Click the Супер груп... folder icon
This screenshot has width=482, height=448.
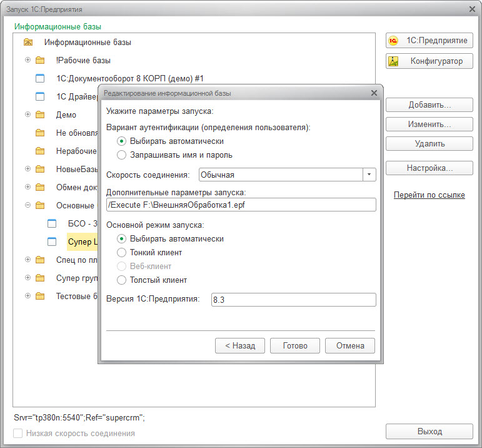tap(40, 278)
